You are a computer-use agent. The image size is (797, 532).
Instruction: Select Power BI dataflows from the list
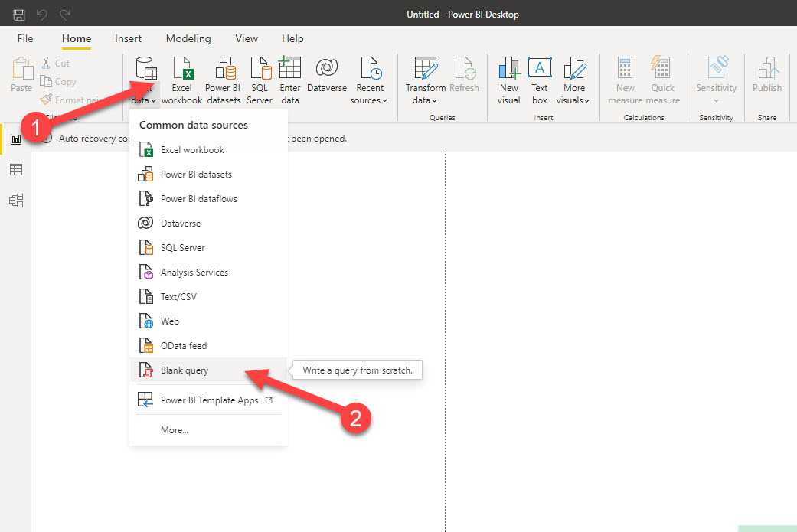click(x=209, y=199)
